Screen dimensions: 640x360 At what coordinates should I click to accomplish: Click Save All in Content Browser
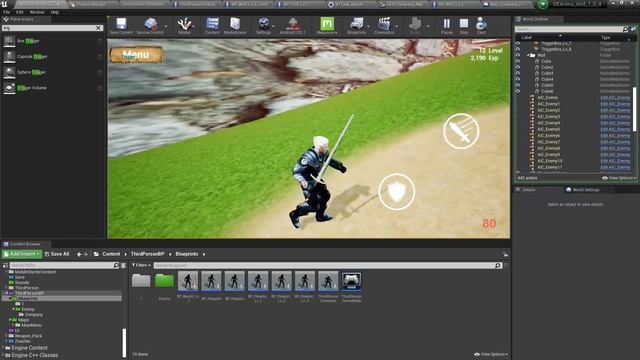(57, 254)
